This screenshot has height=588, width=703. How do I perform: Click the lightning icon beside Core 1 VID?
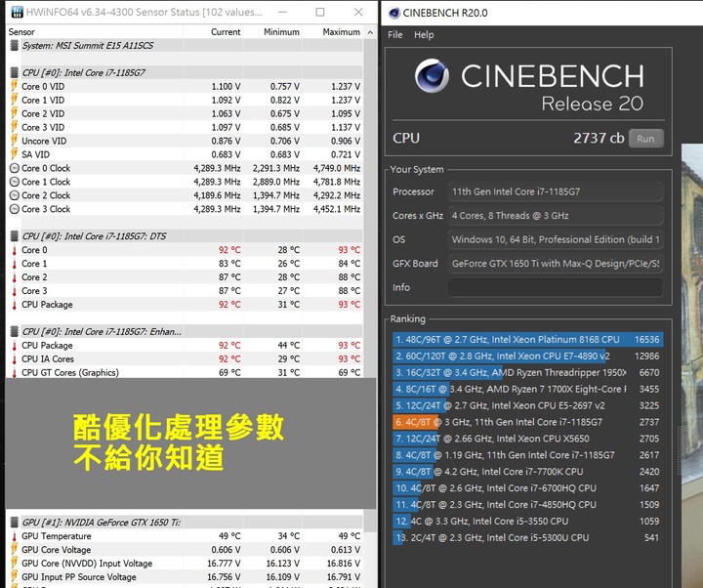[x=15, y=100]
